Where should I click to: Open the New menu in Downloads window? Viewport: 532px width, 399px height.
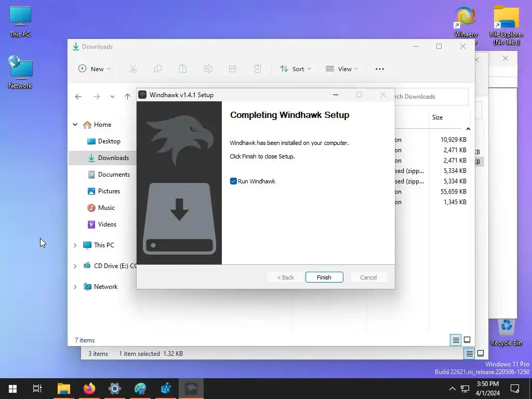click(x=94, y=69)
